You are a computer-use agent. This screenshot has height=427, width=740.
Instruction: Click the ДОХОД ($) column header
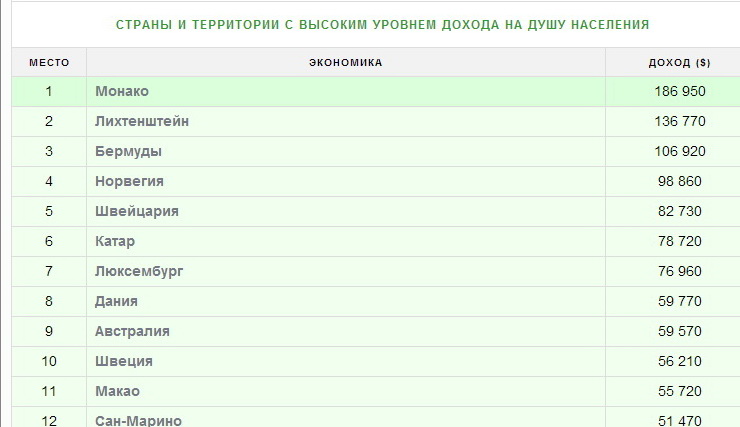pos(679,62)
